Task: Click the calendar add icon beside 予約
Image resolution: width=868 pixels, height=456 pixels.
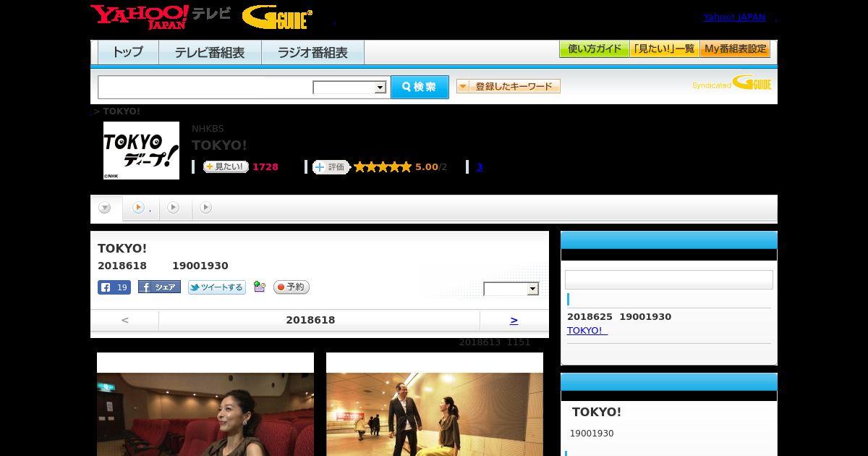Action: pyautogui.click(x=260, y=287)
